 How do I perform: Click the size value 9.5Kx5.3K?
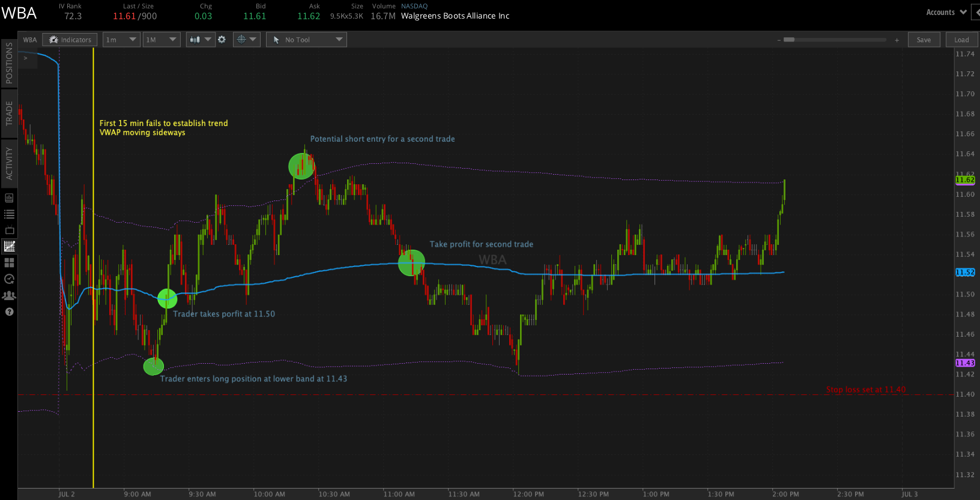click(346, 16)
